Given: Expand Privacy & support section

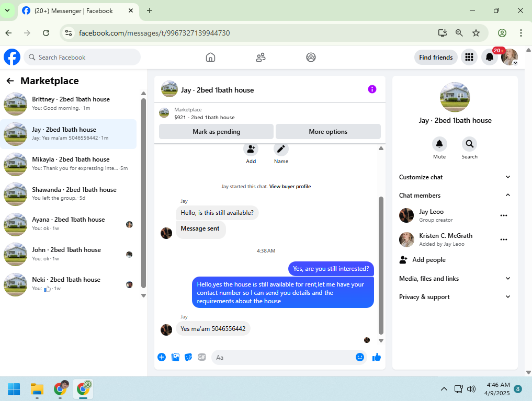Looking at the screenshot, I should [x=455, y=296].
